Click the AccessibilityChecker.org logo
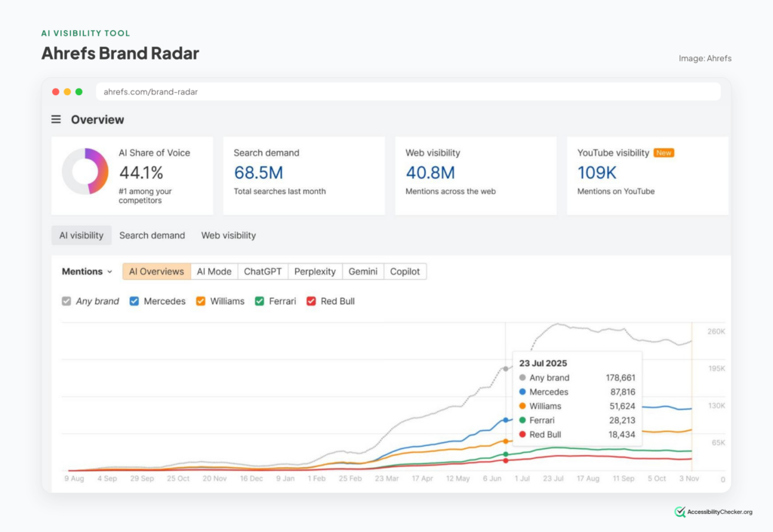The image size is (773, 532). pos(713,512)
